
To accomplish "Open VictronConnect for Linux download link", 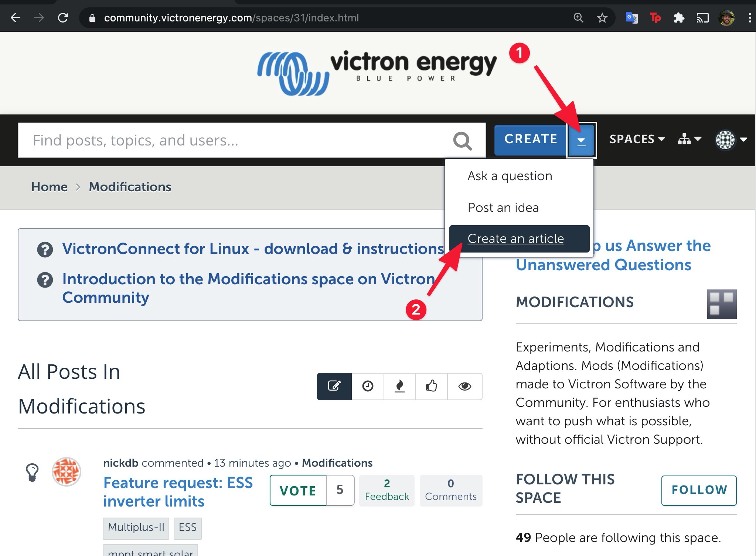I will click(253, 249).
